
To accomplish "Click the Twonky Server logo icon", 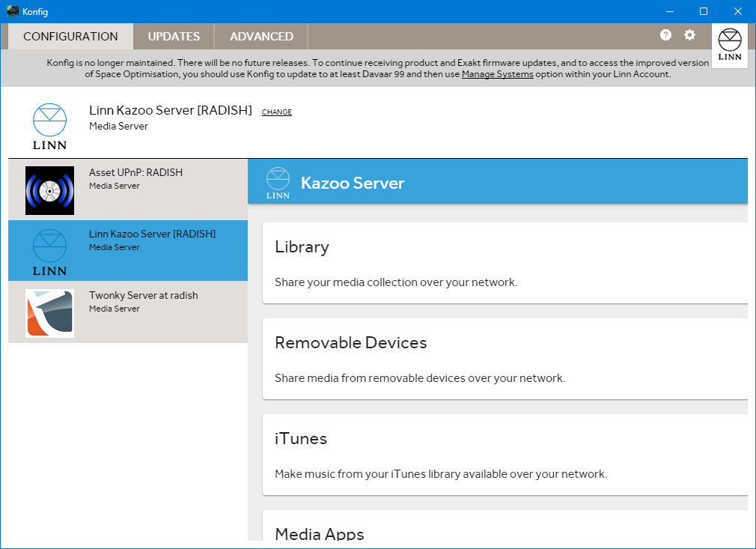I will tap(49, 313).
